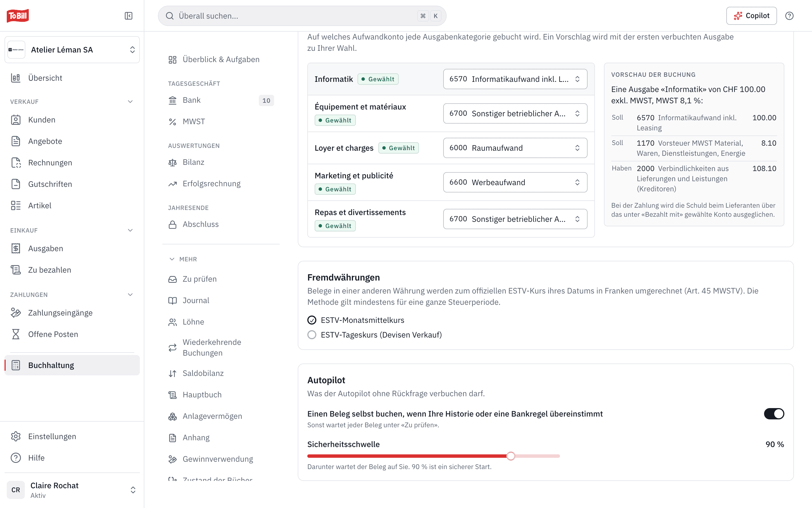Click the Bilanz scales icon
This screenshot has width=812, height=508.
(x=173, y=162)
